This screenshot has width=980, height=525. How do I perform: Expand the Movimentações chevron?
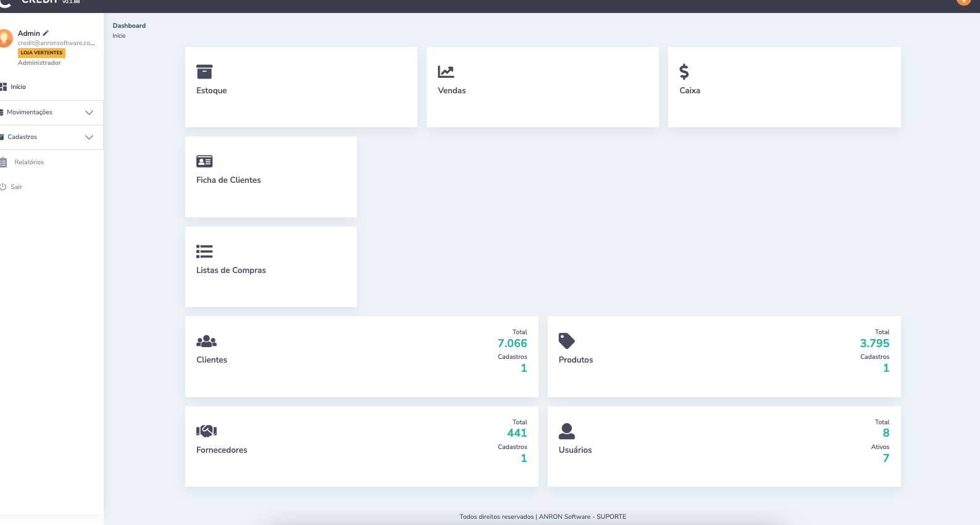(89, 112)
